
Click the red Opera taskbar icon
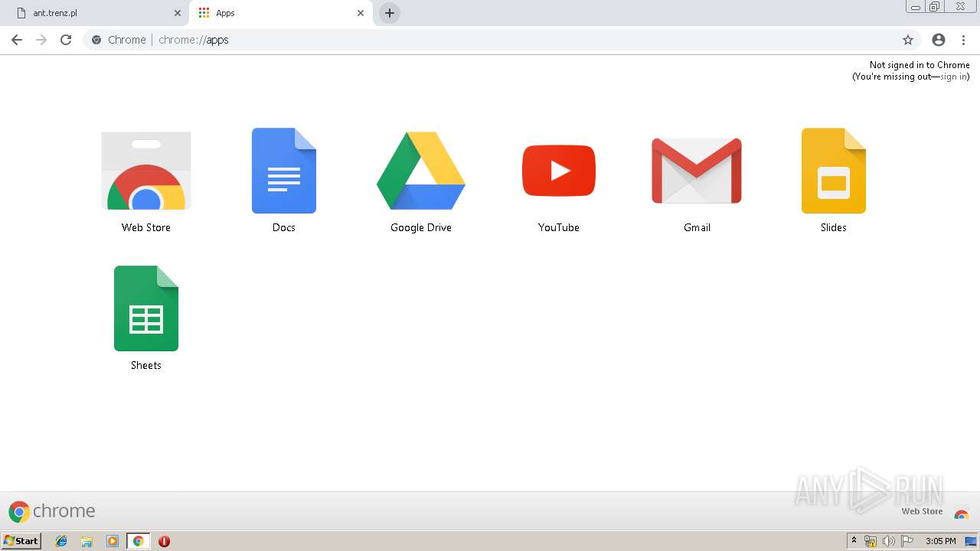pos(164,541)
